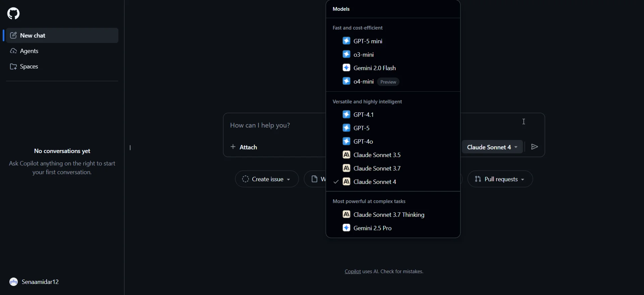Click 'Fast and cost-efficient' section label
This screenshot has width=644, height=295.
358,28
